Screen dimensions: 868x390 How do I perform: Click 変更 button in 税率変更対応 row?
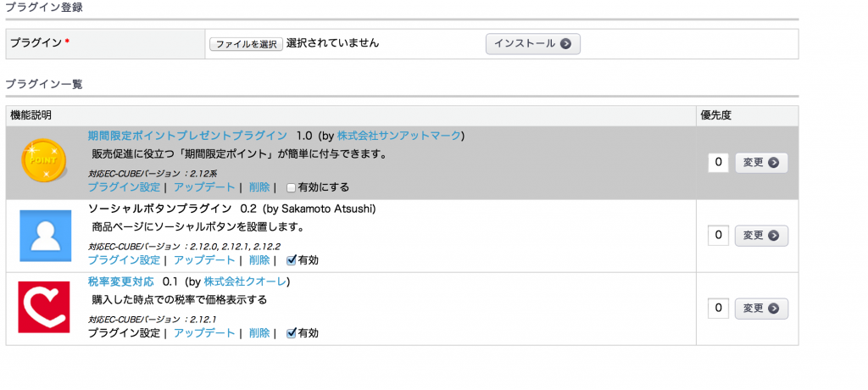(x=761, y=309)
